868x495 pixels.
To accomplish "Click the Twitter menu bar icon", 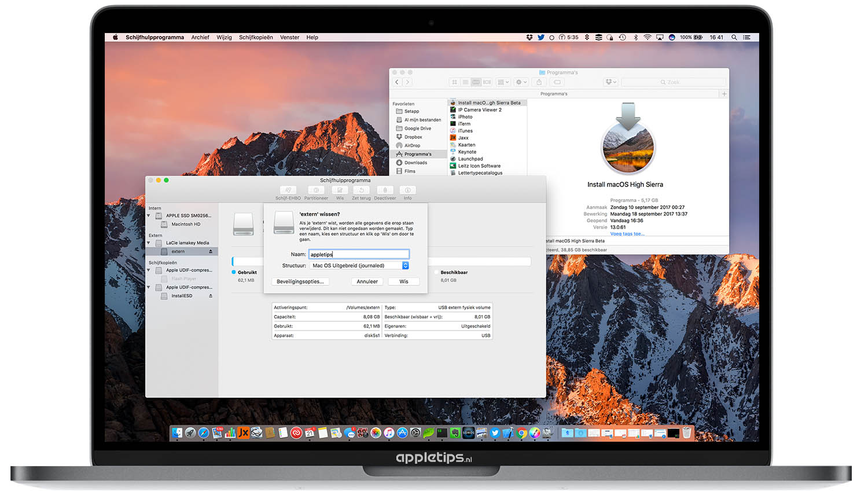I will 541,37.
